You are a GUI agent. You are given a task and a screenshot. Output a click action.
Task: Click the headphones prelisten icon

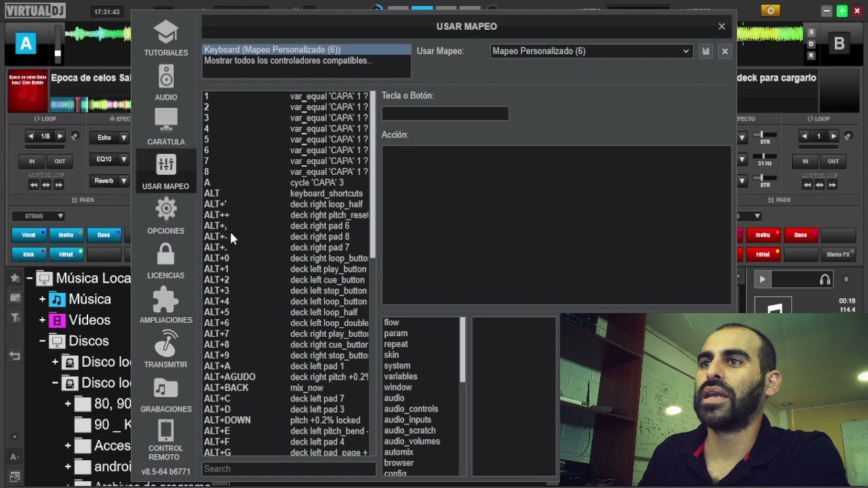tap(825, 279)
